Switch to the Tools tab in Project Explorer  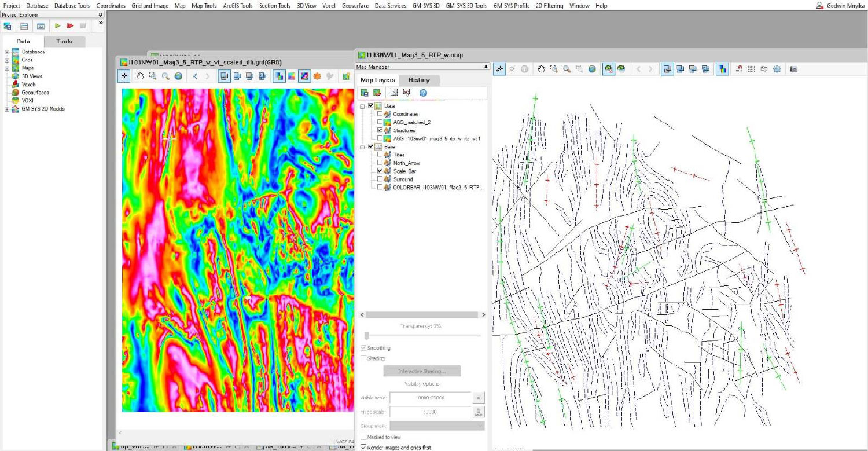coord(64,42)
